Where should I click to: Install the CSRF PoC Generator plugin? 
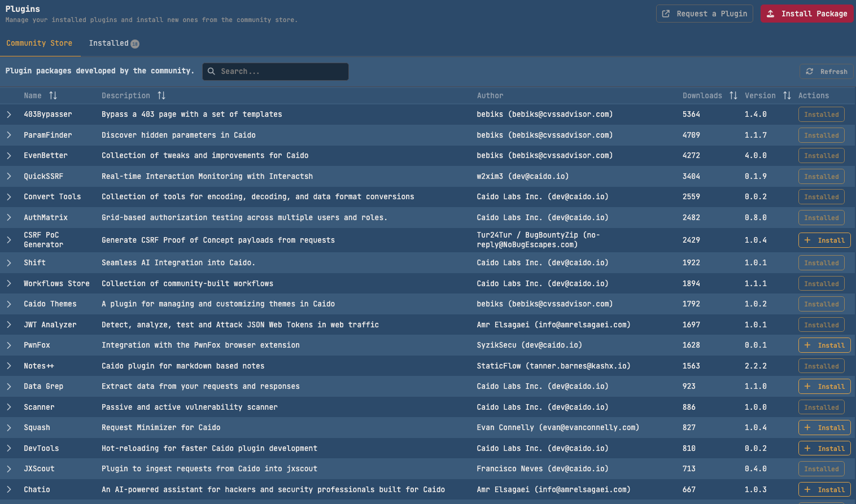[x=824, y=240]
